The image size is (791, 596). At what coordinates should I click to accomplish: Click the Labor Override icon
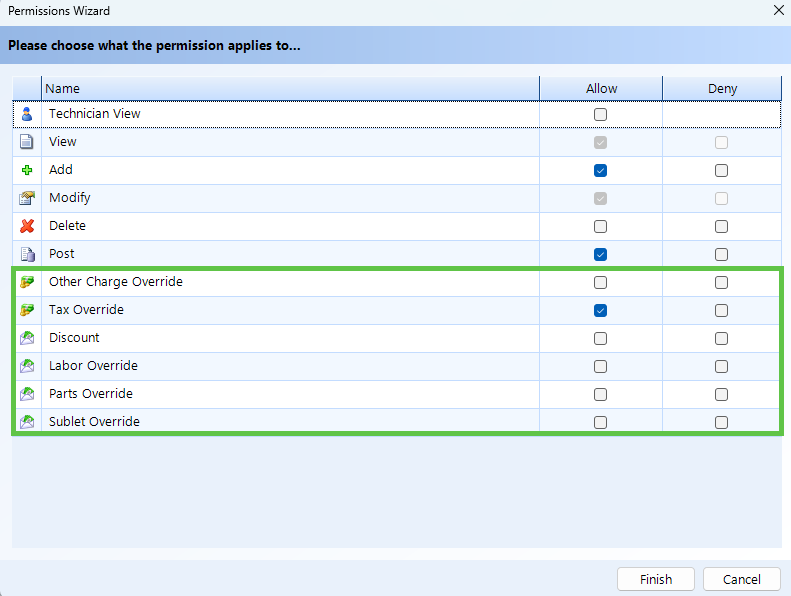(27, 366)
